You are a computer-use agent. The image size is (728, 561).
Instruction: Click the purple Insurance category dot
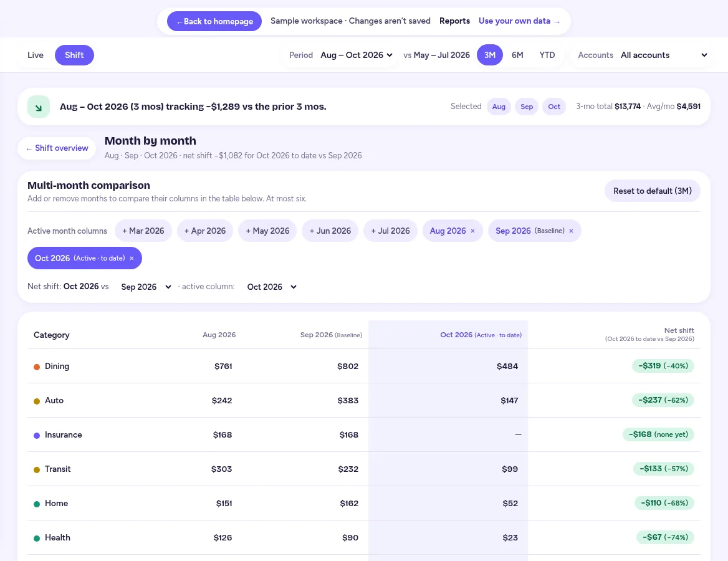click(37, 436)
